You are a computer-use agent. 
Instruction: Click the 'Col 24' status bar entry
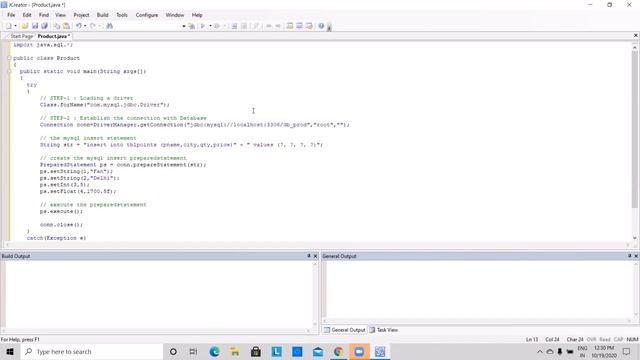552,340
